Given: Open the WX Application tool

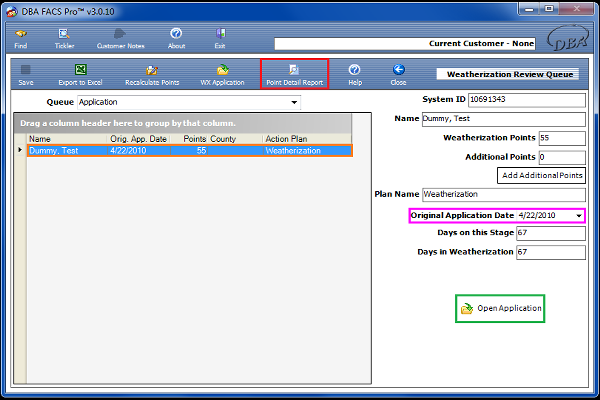Looking at the screenshot, I should [x=222, y=75].
